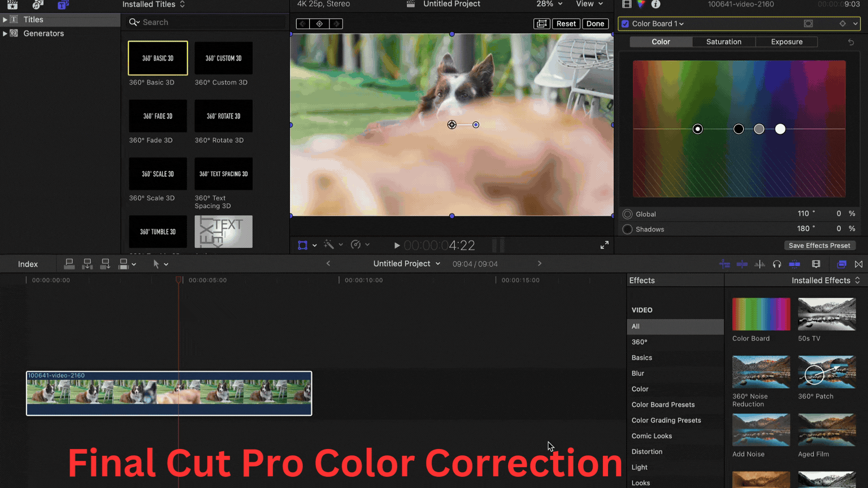Expand the Generators tree item
The width and height of the screenshot is (868, 488).
(5, 33)
